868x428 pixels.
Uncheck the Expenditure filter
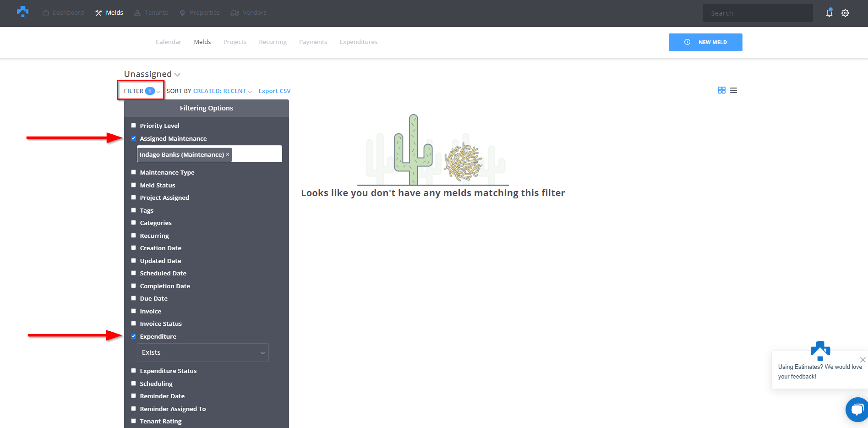point(134,336)
